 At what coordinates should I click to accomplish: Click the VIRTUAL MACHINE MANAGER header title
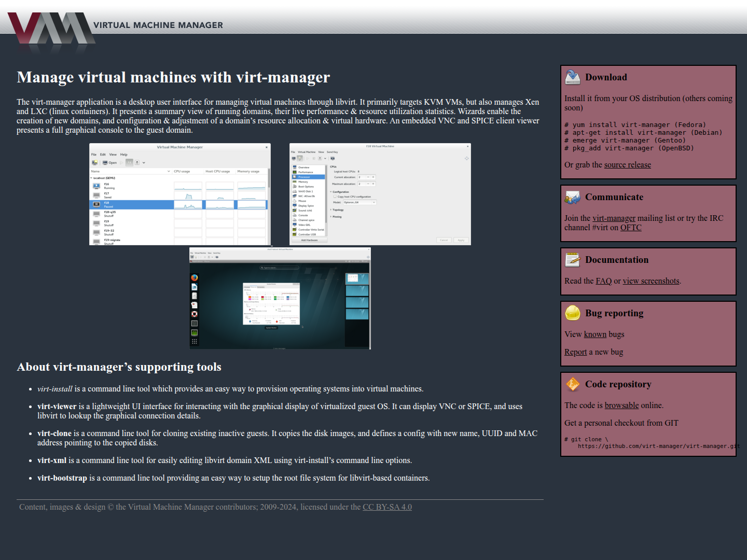coord(158,25)
